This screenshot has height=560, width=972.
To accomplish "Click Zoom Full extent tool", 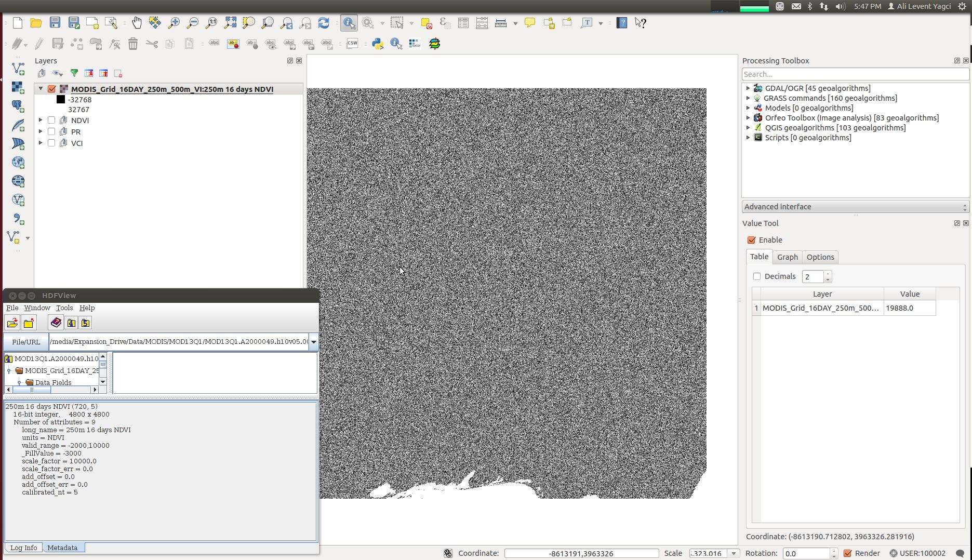I will click(230, 23).
